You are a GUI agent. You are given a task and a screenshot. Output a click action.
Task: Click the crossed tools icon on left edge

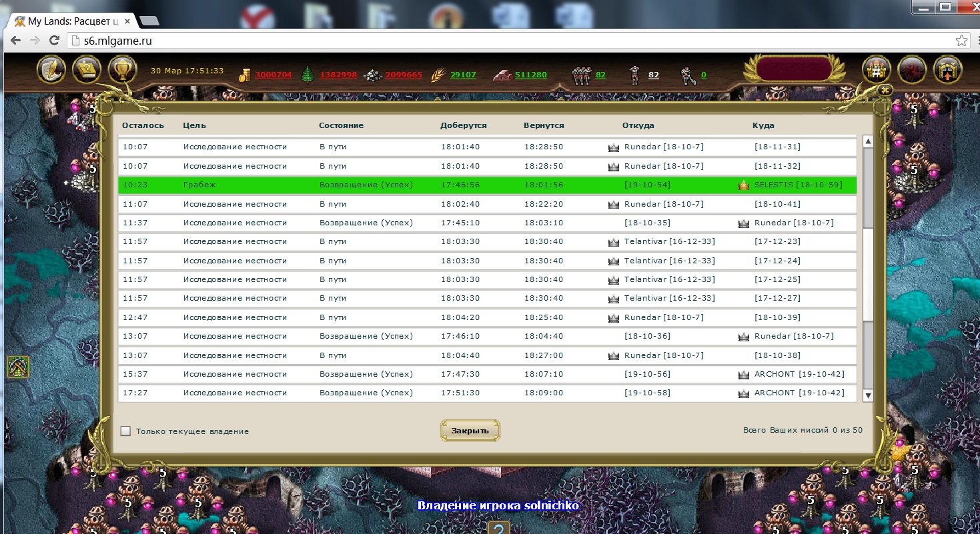18,367
